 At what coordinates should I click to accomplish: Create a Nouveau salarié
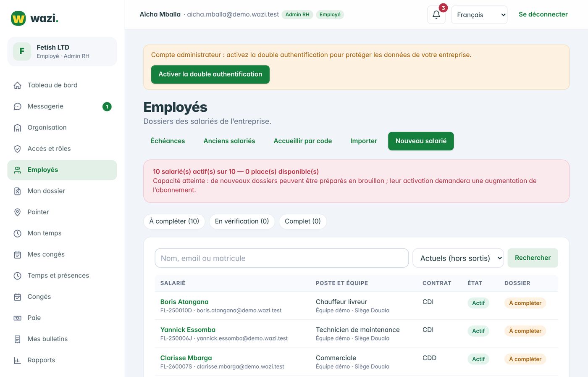421,141
